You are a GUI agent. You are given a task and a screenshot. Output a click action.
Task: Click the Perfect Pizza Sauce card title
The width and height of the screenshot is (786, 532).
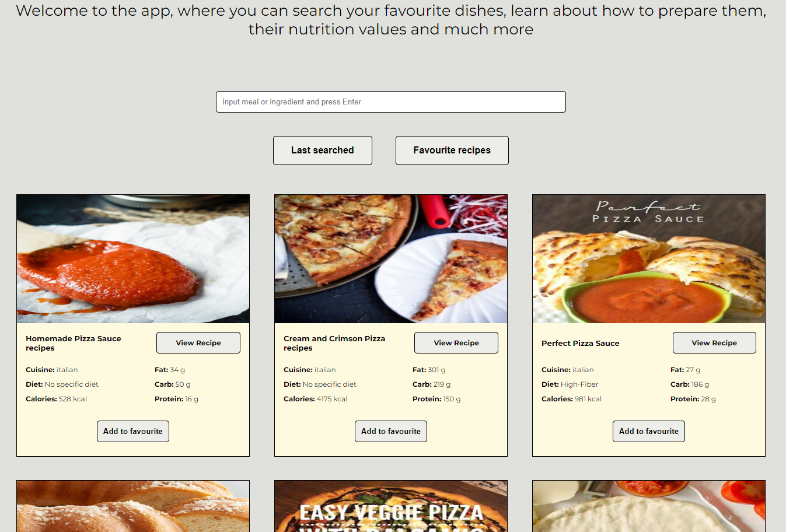coord(580,343)
